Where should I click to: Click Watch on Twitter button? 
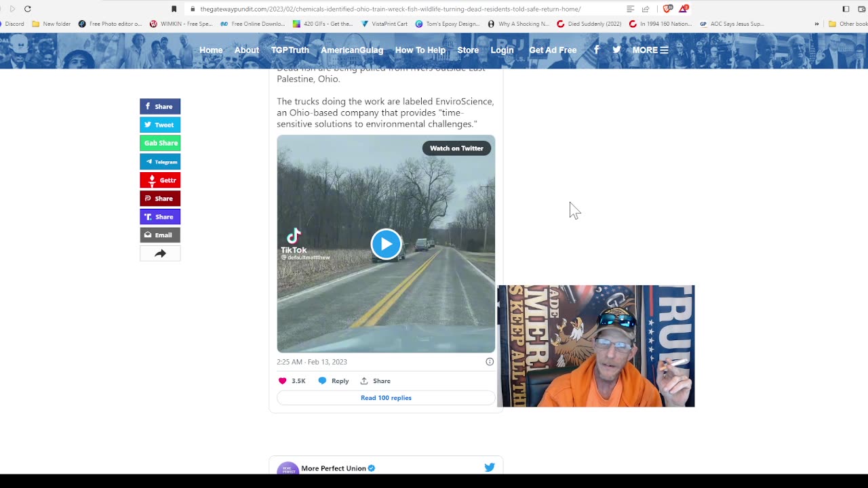[x=456, y=148]
